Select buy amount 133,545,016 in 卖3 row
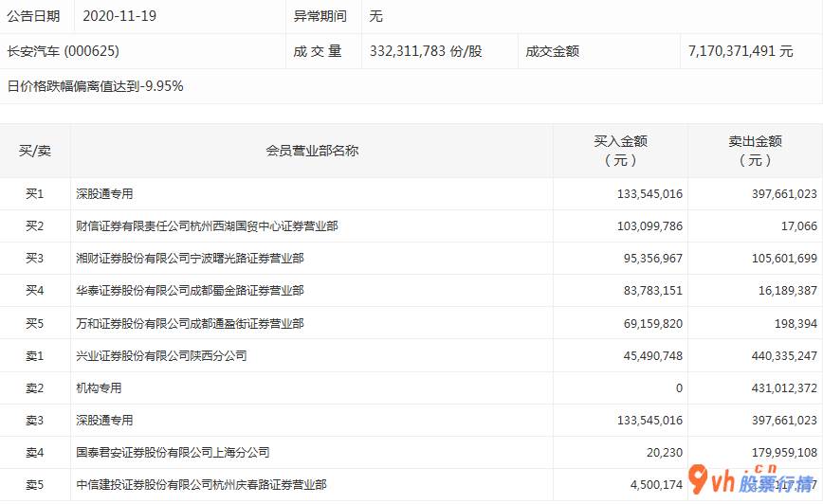The image size is (823, 504). 649,421
